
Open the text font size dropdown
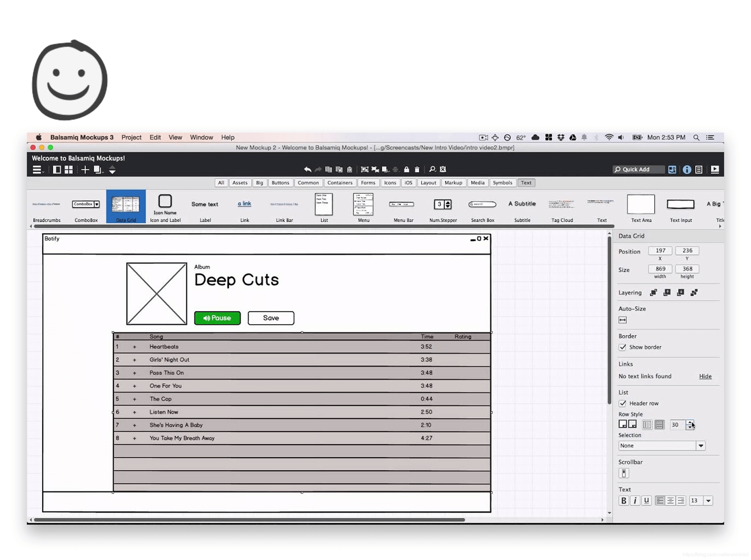[x=708, y=500]
